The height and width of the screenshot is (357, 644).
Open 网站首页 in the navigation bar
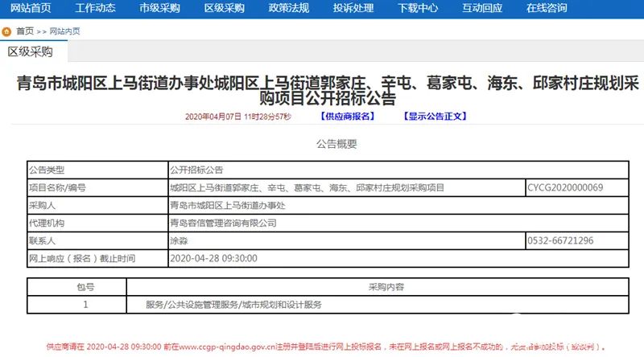(31, 9)
